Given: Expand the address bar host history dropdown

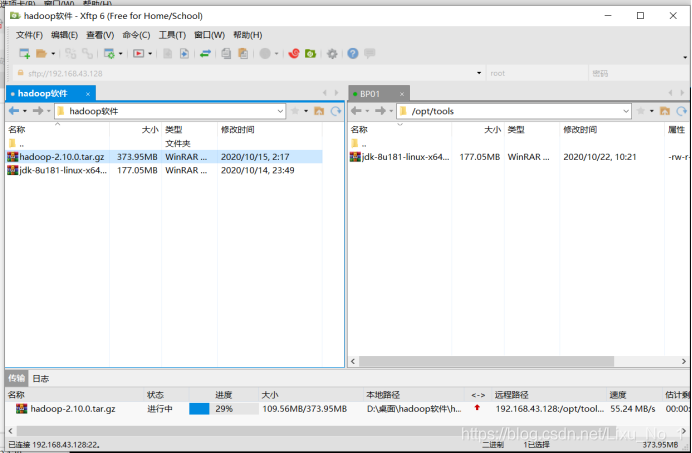Looking at the screenshot, I should click(x=479, y=73).
